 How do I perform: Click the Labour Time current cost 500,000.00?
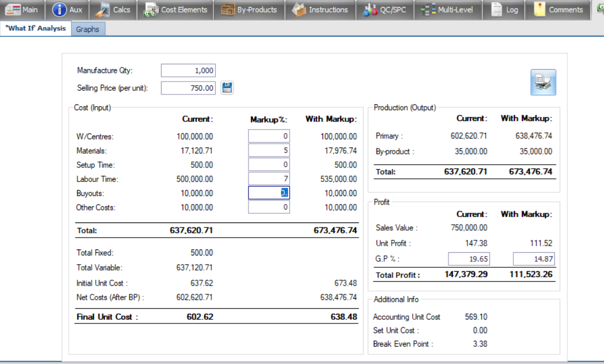[x=194, y=179]
